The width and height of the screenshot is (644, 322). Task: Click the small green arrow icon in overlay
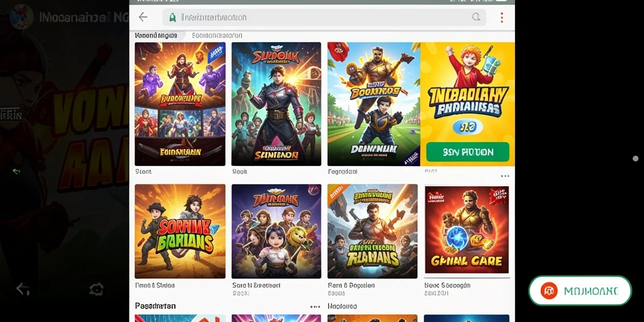[x=16, y=171]
